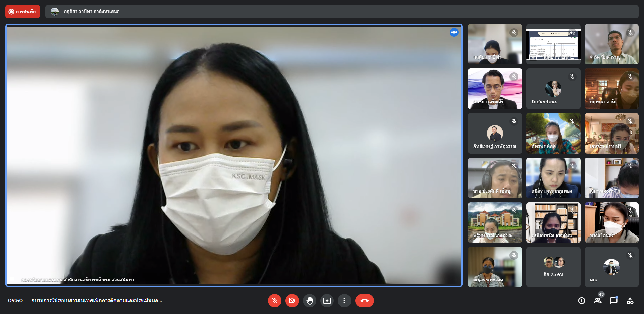Select the อิทธิเชษฐ์ participant tile
The width and height of the screenshot is (644, 314).
(495, 134)
